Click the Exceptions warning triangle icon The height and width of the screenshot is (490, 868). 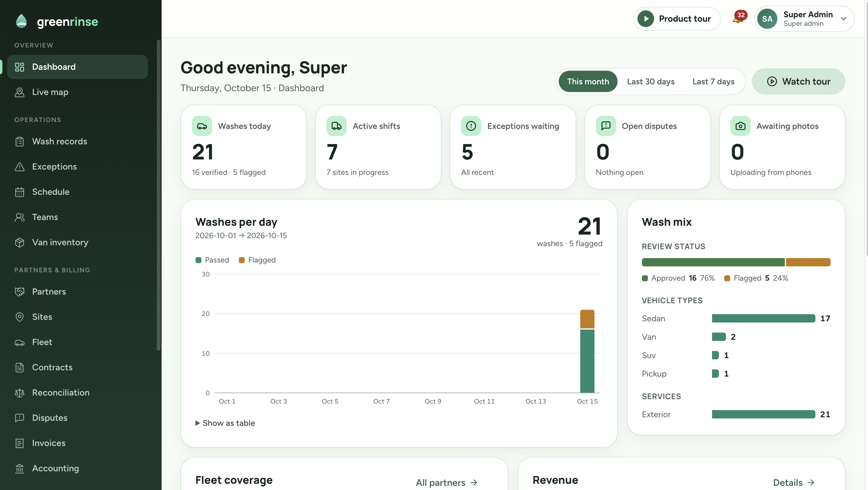point(20,167)
